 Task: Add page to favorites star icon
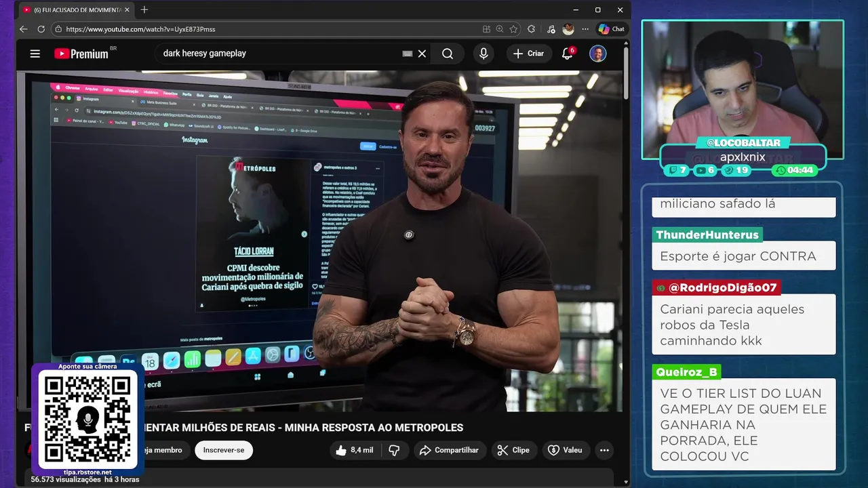tap(513, 29)
